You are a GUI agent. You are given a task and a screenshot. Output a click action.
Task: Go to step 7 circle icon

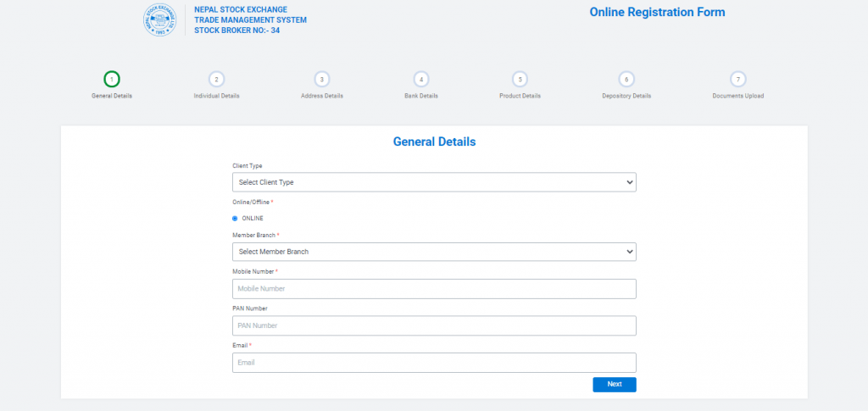738,79
